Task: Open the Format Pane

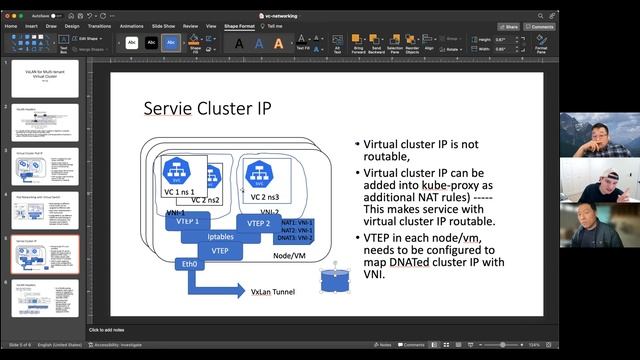Action: point(541,44)
